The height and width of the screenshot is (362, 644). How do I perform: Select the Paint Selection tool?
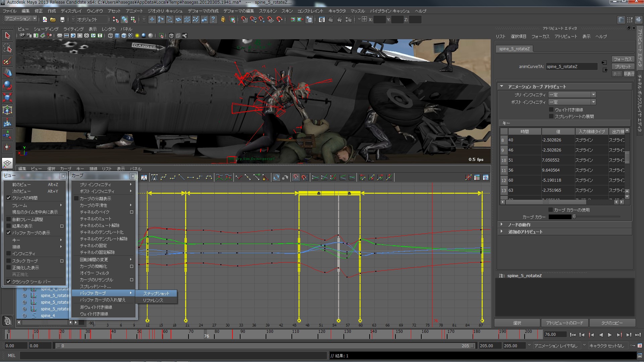click(7, 61)
